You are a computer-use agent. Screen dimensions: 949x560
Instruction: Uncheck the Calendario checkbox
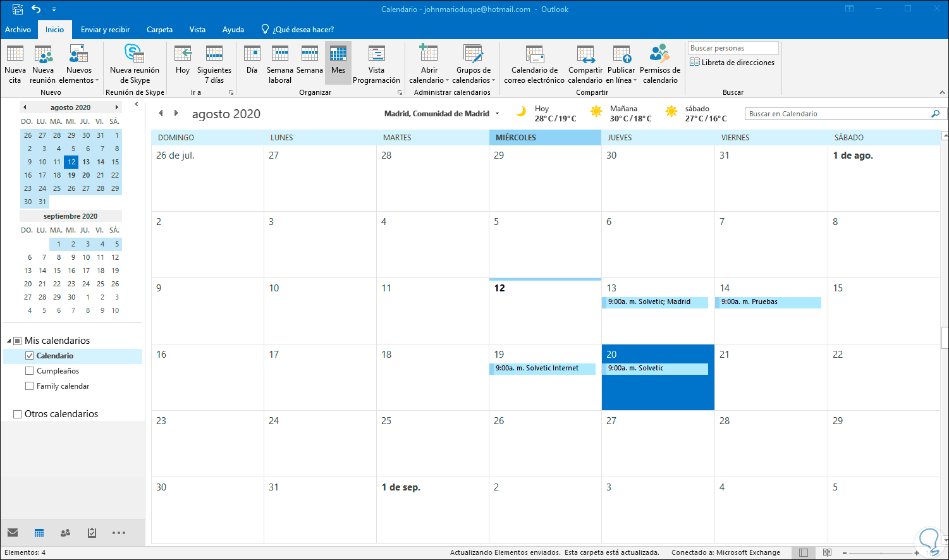point(29,356)
